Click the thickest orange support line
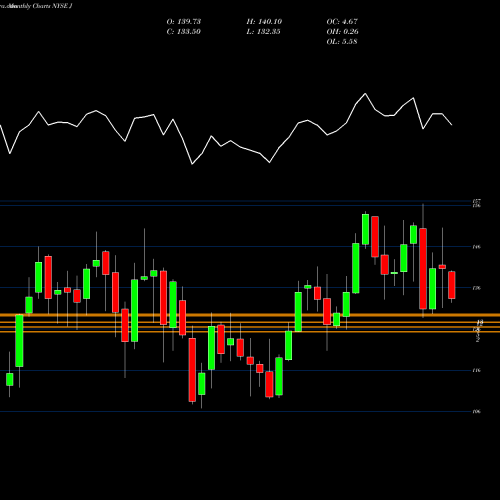The image size is (500, 500). pos(250,315)
